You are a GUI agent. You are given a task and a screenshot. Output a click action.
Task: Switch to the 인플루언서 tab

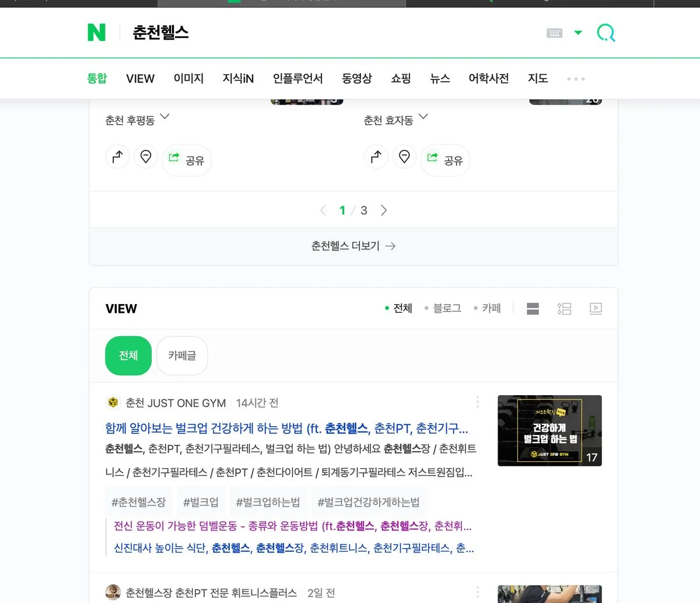[x=297, y=78]
